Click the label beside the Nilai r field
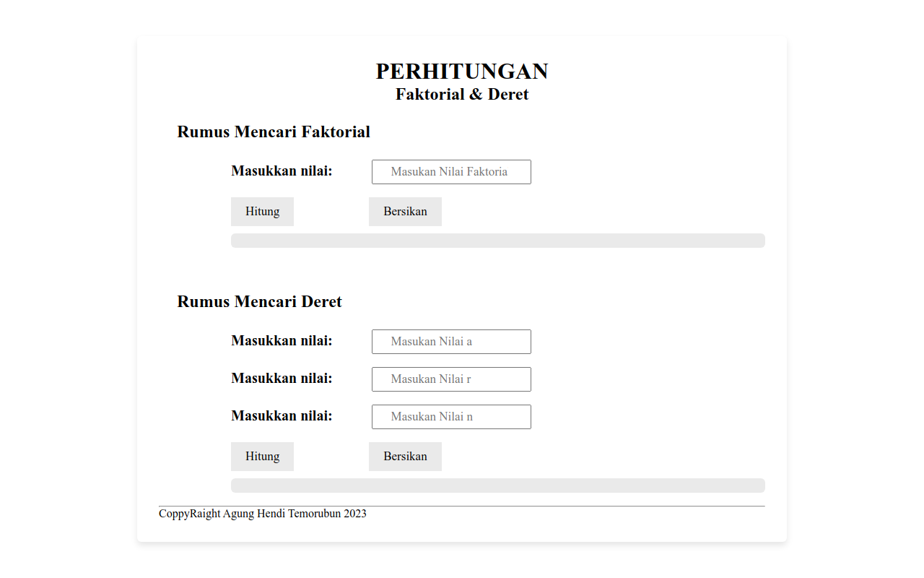924x578 pixels. coord(282,379)
